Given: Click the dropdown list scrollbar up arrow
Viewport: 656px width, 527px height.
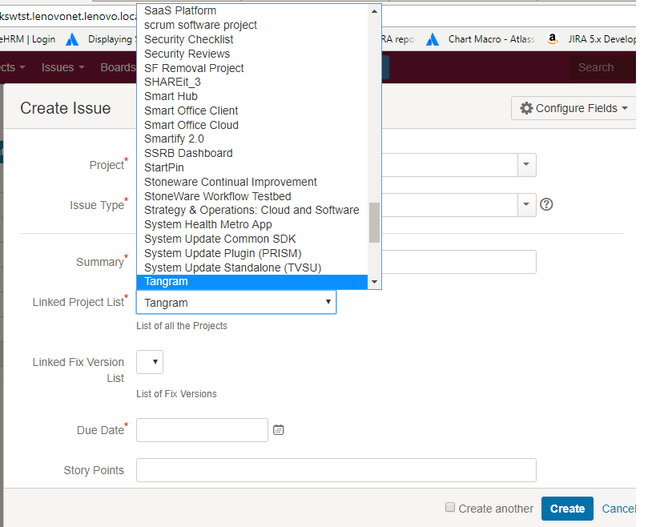Looking at the screenshot, I should [374, 11].
